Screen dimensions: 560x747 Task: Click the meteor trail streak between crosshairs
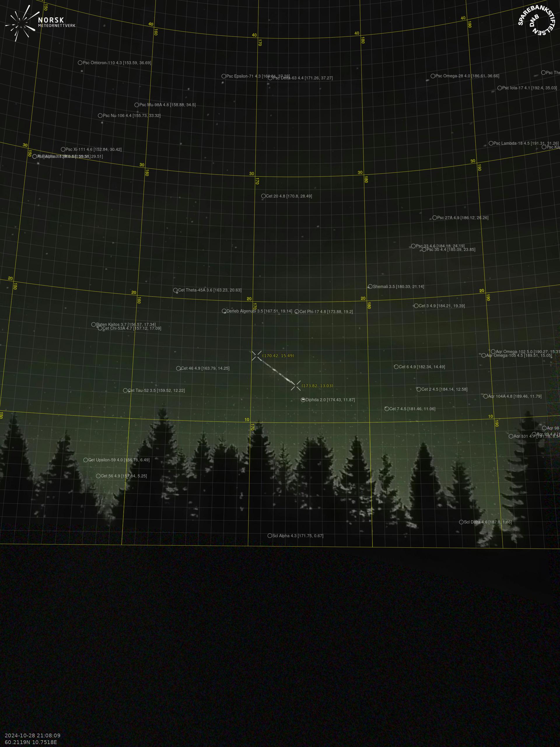click(277, 371)
